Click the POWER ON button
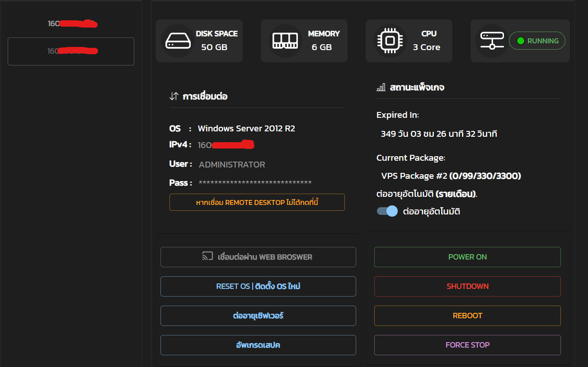 [467, 257]
